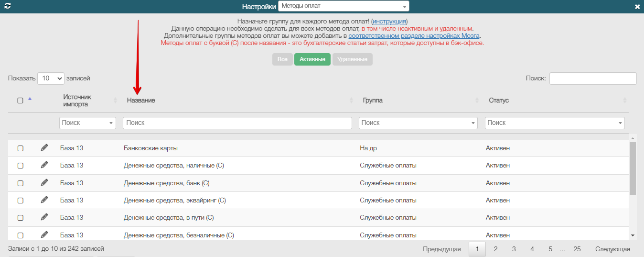Click the Предыдущая pagination button

tap(442, 249)
